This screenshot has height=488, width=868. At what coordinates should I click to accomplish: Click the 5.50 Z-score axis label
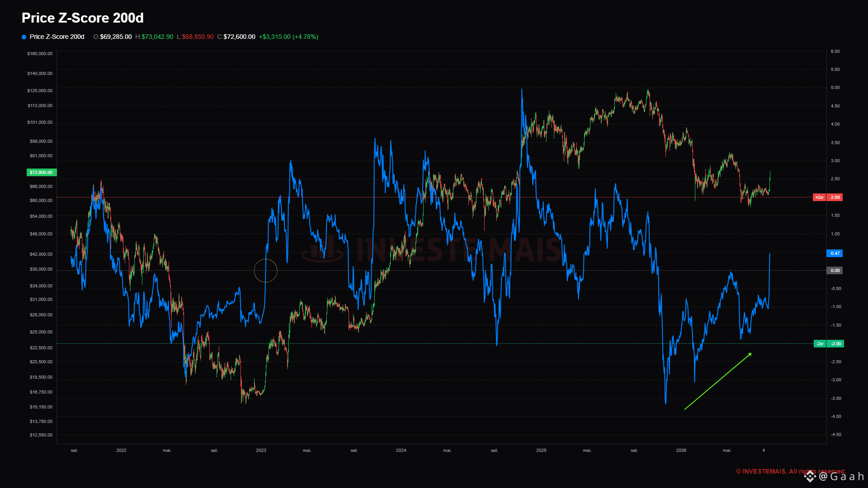(835, 69)
